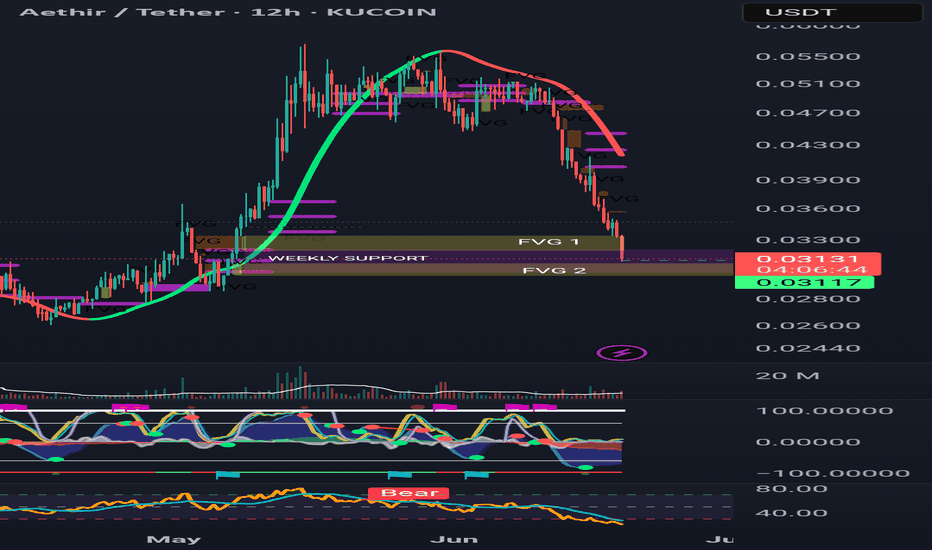Click the 20 M volume scale label
This screenshot has height=550, width=932.
click(x=788, y=376)
